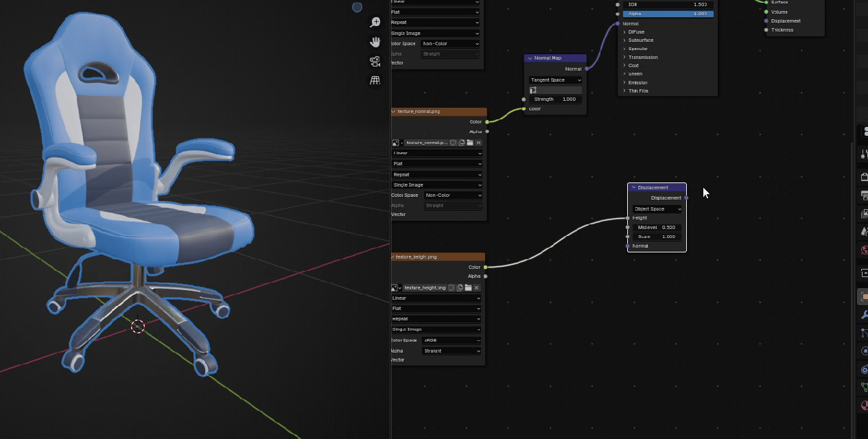
Task: Unlink texture_height.png with the X icon
Action: click(x=477, y=288)
